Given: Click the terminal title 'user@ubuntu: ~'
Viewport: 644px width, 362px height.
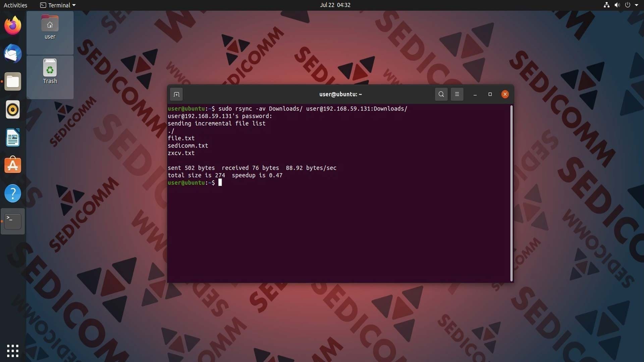Looking at the screenshot, I should [x=340, y=95].
